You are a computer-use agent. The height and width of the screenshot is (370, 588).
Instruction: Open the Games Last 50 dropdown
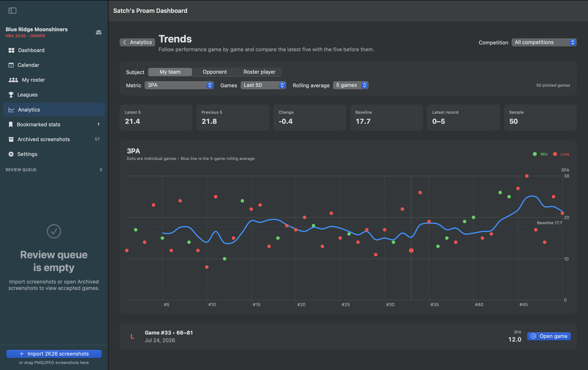pos(263,85)
